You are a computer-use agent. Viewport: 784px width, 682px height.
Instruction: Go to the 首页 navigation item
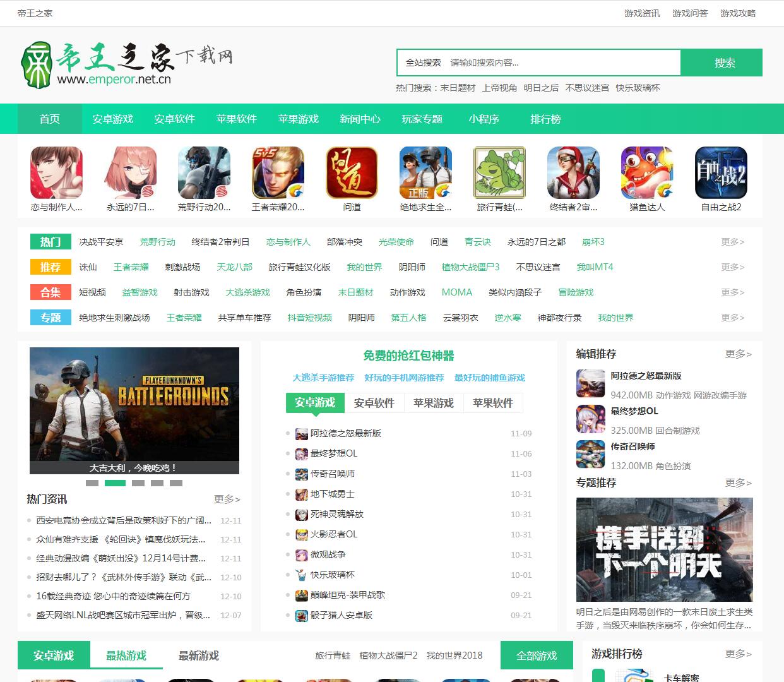coord(50,119)
